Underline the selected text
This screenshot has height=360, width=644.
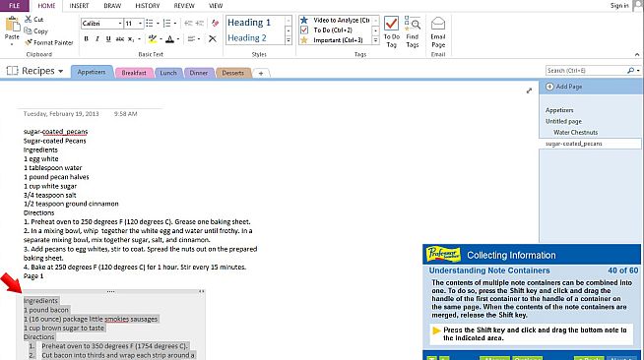tap(108, 39)
